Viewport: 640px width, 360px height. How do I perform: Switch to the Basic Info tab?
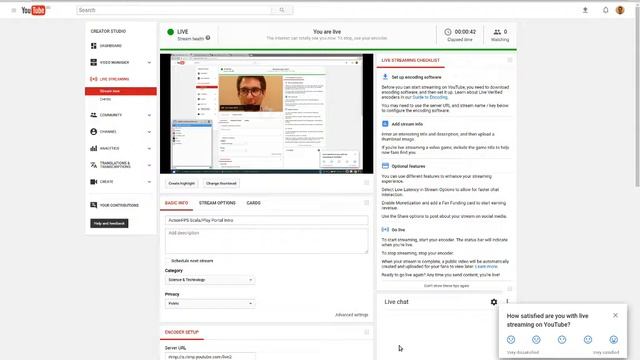coord(176,203)
